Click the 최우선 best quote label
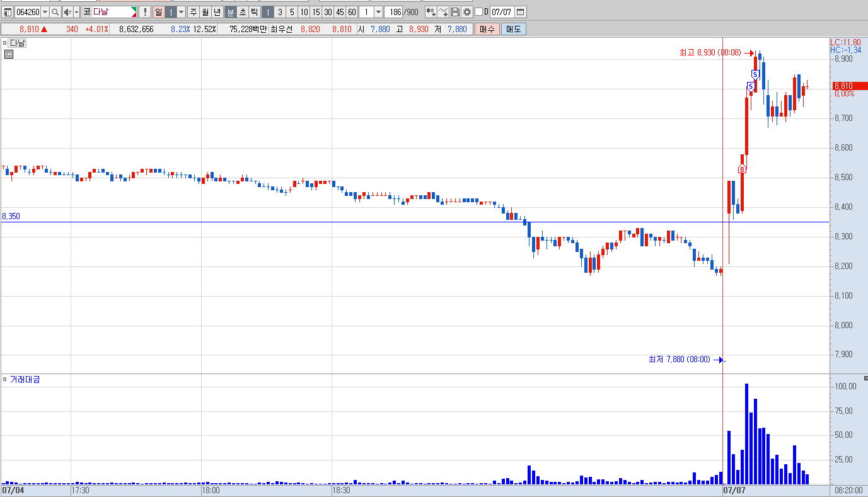Screen dimensions: 868x497 tap(282, 29)
